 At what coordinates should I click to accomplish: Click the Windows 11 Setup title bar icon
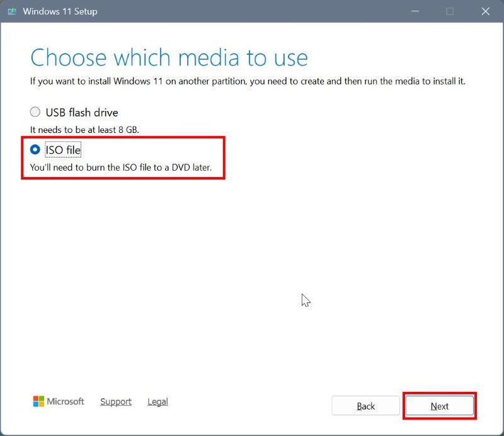[x=12, y=11]
